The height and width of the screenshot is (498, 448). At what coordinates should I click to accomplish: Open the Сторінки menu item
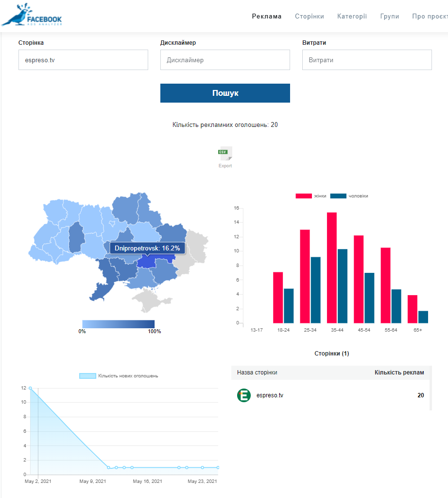pos(309,16)
